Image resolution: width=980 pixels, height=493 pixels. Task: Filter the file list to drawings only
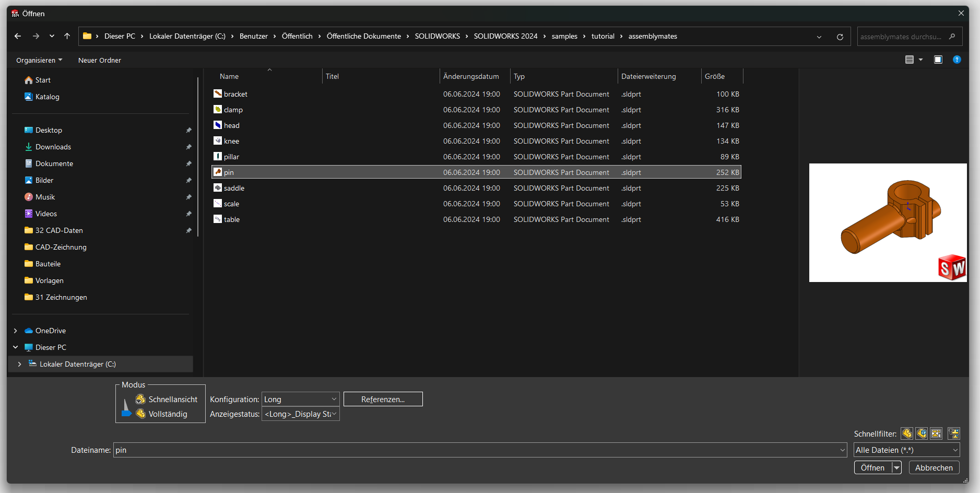[x=936, y=433]
